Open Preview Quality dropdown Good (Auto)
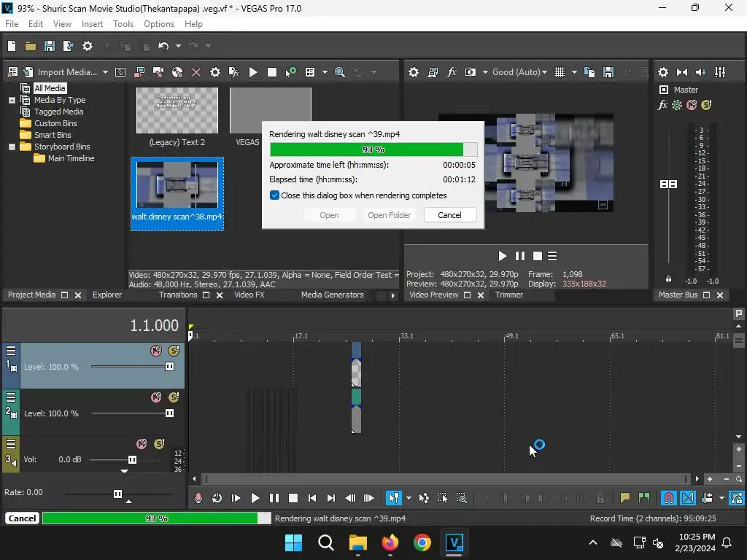This screenshot has width=747, height=560. point(519,72)
